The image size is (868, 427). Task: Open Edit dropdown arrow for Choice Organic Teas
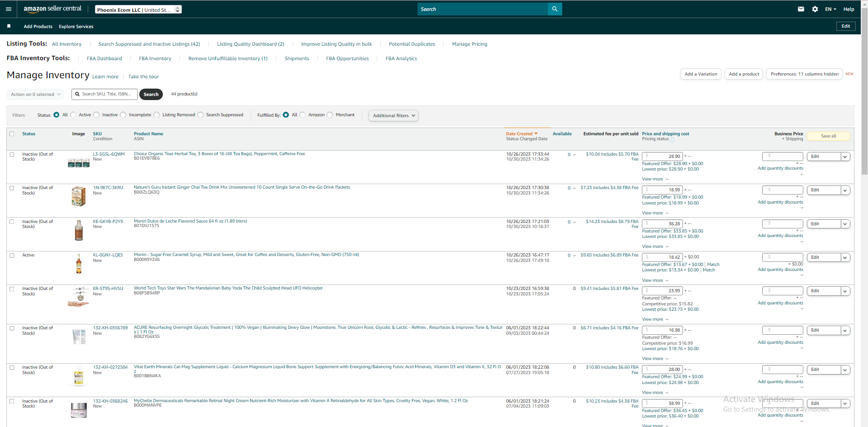coord(845,157)
